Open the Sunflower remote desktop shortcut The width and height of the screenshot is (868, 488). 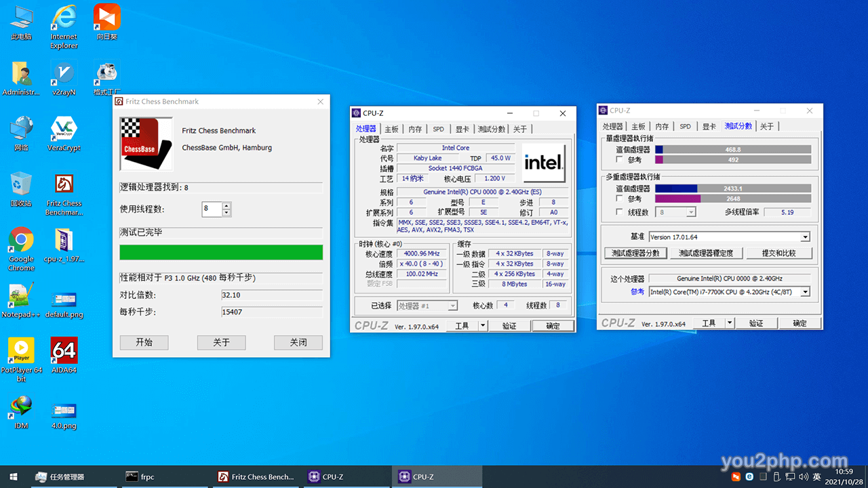[106, 22]
